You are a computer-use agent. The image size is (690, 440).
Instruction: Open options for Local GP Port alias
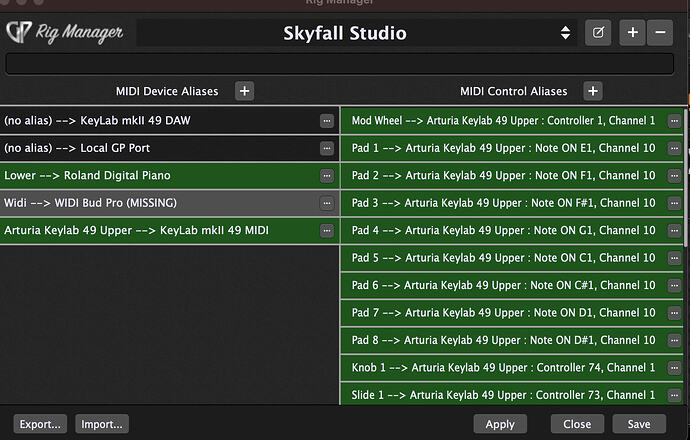(327, 148)
